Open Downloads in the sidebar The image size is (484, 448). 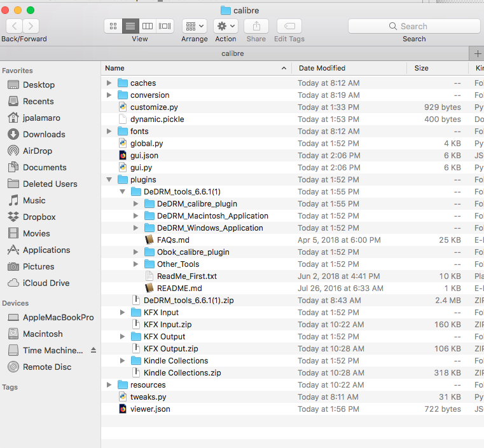pyautogui.click(x=36, y=135)
